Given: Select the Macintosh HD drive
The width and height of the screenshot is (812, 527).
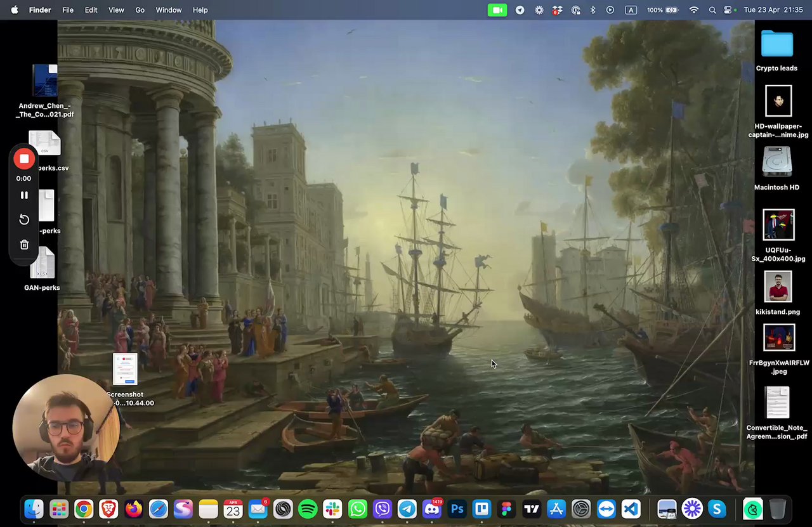Looking at the screenshot, I should point(777,162).
